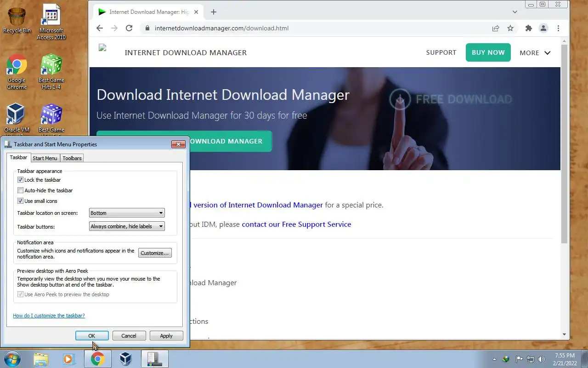Open the Taskbar buttons combine dropdown
Image resolution: width=588 pixels, height=368 pixels.
[126, 226]
